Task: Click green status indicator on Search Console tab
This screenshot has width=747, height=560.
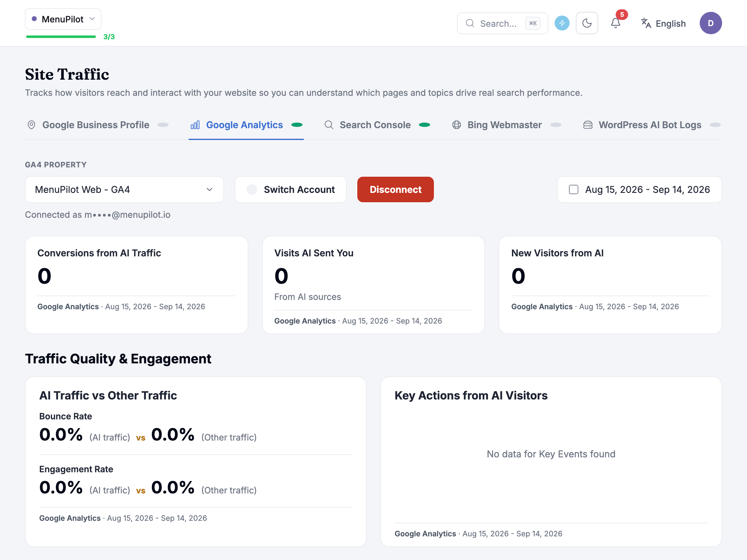Action: coord(425,125)
